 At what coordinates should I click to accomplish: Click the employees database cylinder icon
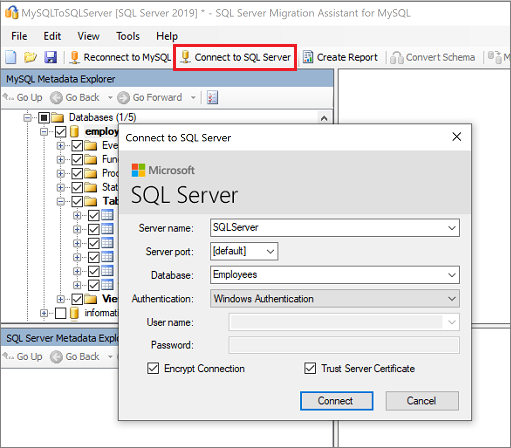point(75,132)
